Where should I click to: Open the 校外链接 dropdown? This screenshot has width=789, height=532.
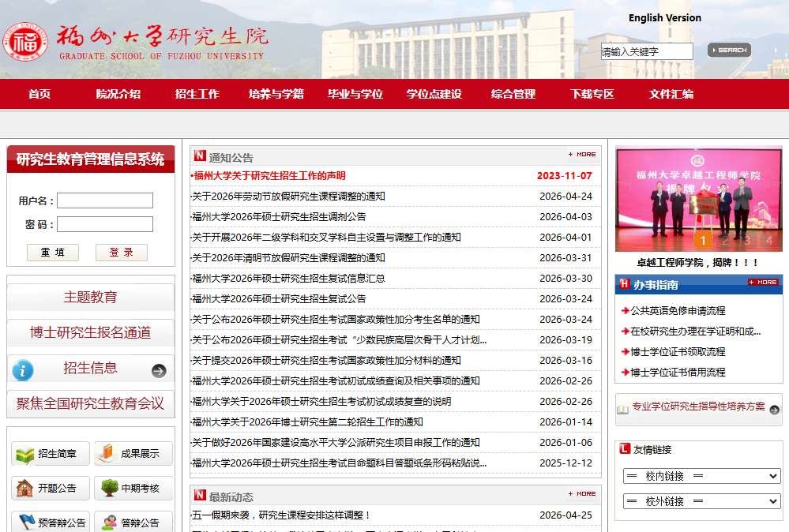702,501
